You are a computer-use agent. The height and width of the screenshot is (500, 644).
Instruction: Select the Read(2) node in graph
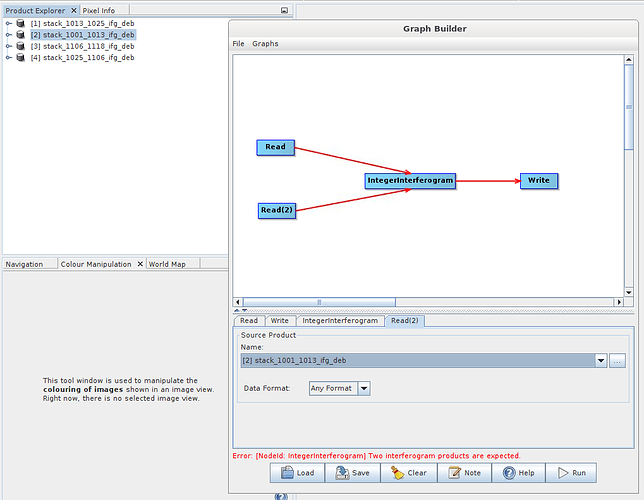[277, 211]
